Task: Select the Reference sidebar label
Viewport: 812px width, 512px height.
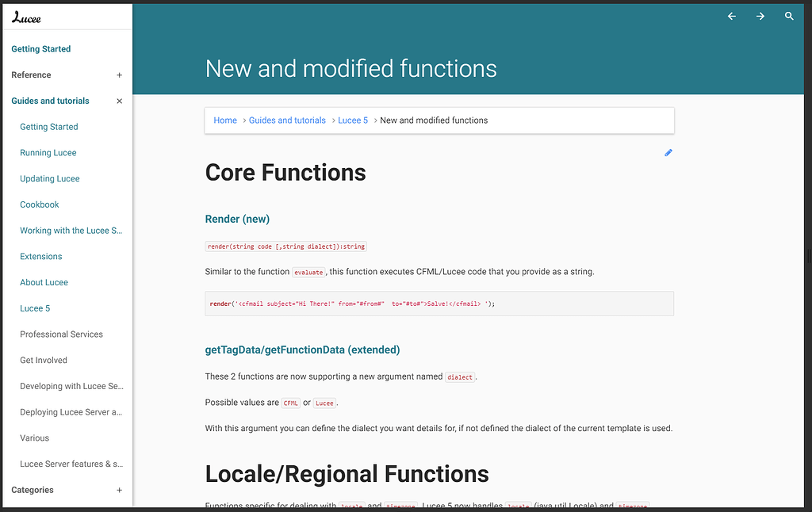Action: point(31,75)
